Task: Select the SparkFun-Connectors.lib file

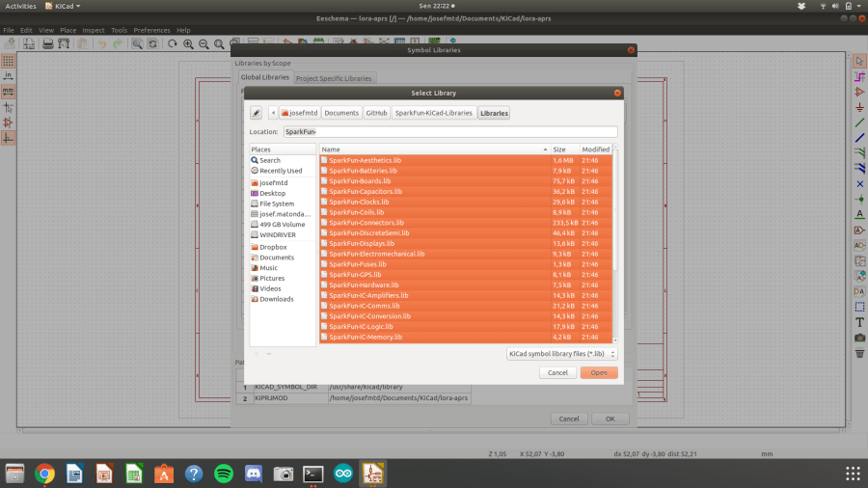Action: coord(466,223)
